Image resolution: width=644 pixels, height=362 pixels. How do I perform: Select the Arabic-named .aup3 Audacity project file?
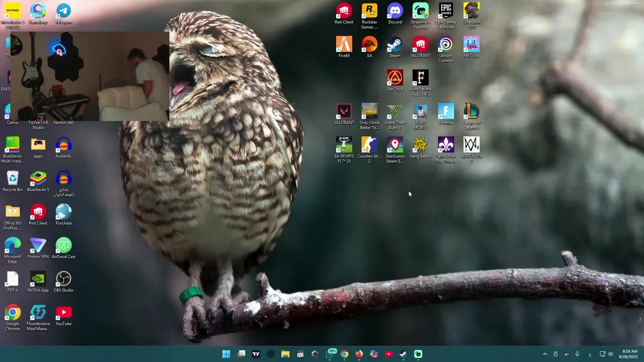pos(63,184)
